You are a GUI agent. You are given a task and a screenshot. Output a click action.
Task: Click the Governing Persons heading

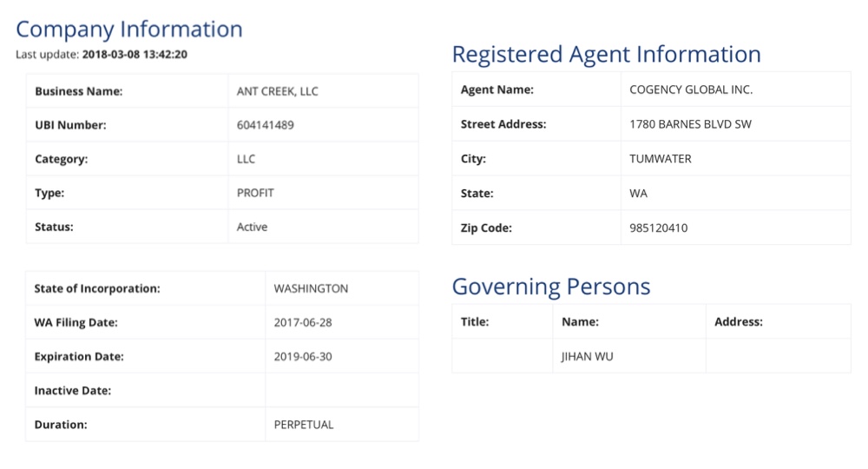551,287
